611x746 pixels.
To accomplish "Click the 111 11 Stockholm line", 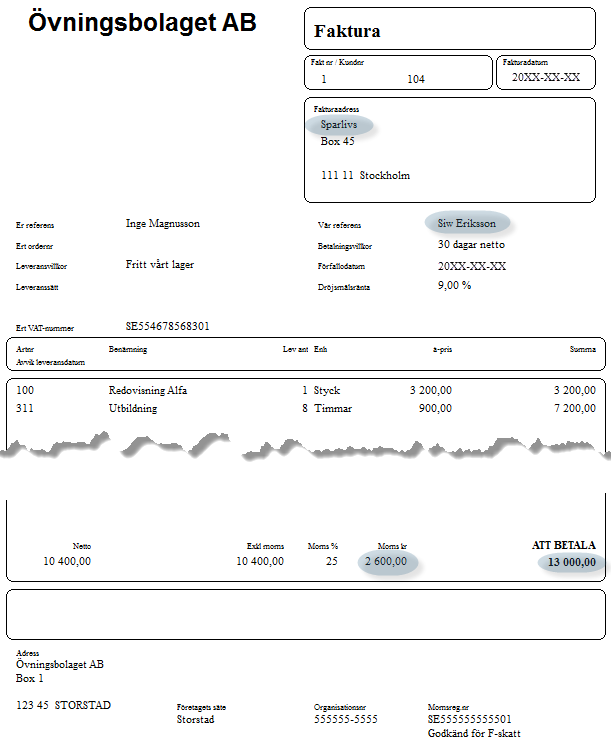I will click(x=365, y=175).
